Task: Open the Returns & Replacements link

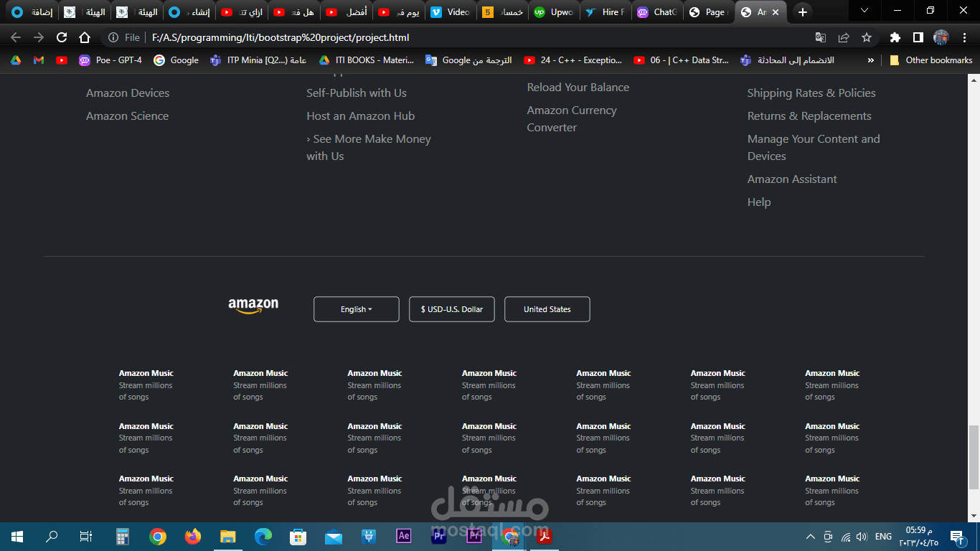Action: pos(809,116)
